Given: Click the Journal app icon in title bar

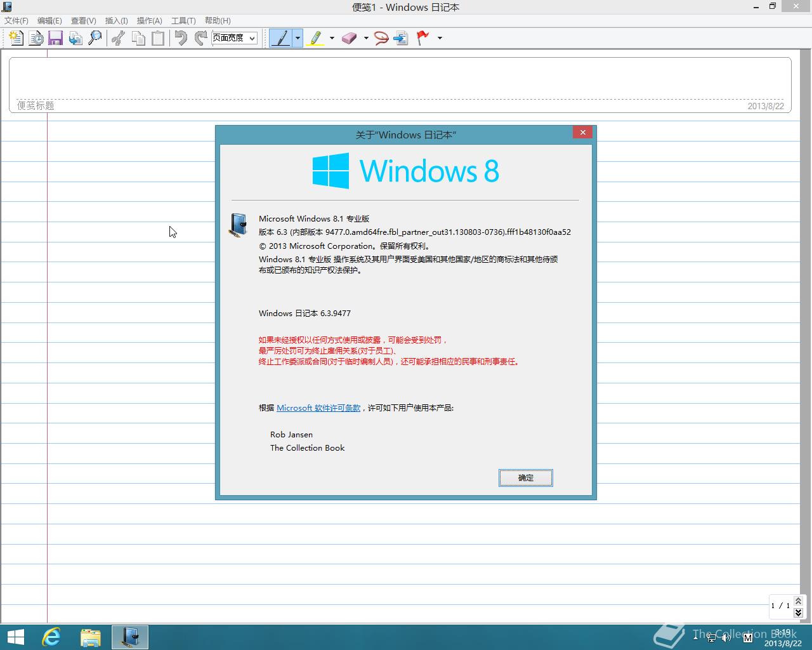Looking at the screenshot, I should [6, 7].
